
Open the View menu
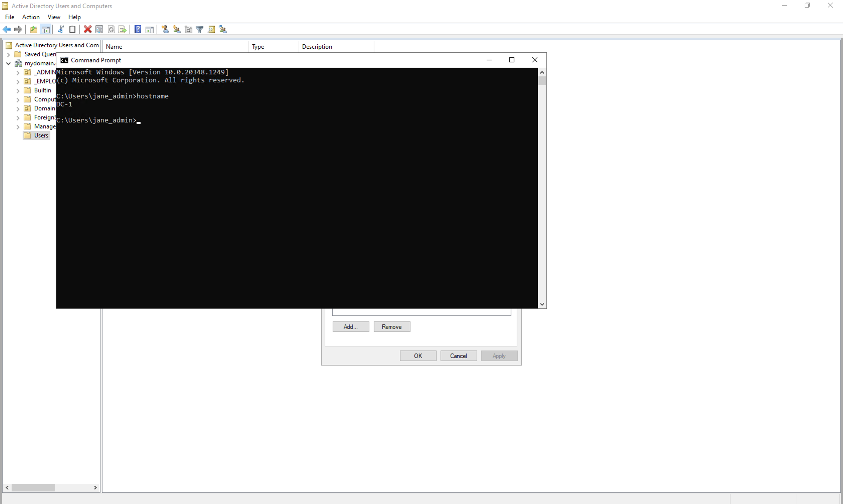click(x=54, y=17)
